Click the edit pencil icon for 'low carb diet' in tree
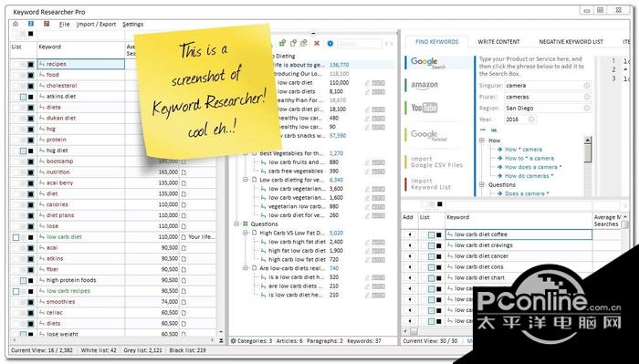This screenshot has height=364, width=639. pyautogui.click(x=367, y=83)
